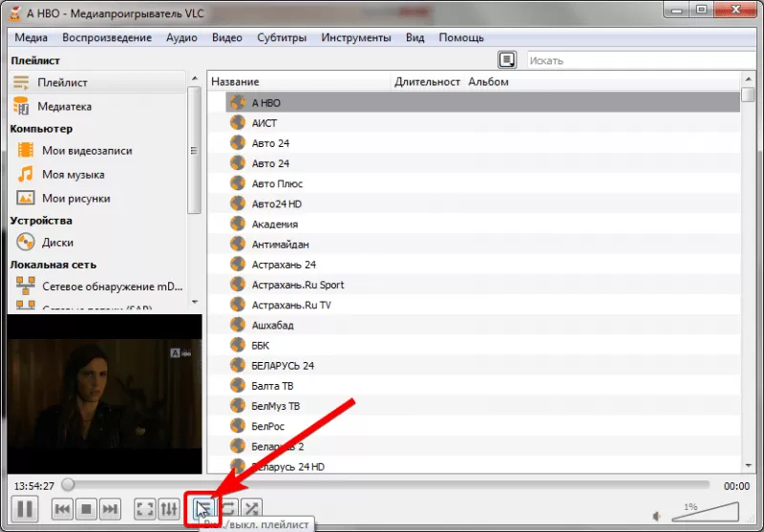Screen dimensions: 764x532
Task: Toggle fullscreen video mode
Action: point(145,509)
